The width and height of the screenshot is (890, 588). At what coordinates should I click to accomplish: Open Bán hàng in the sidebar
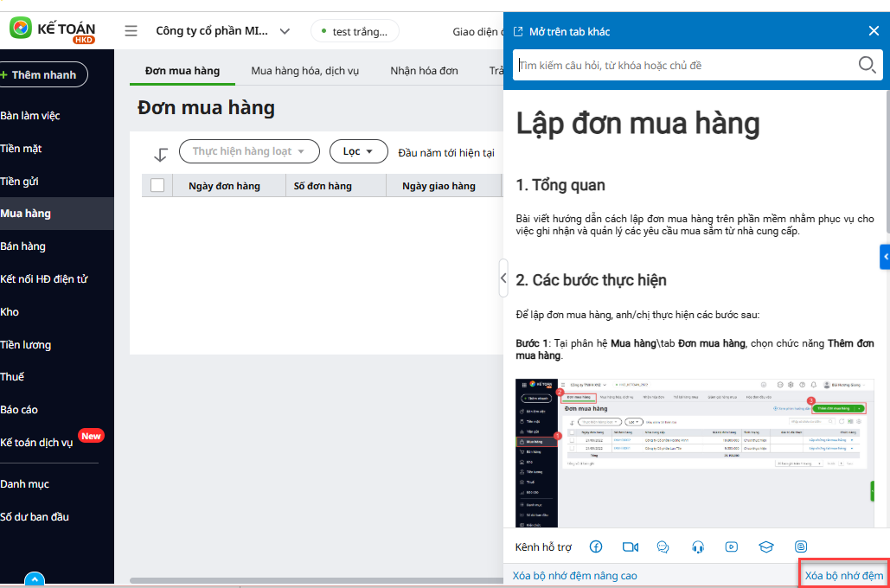(23, 246)
